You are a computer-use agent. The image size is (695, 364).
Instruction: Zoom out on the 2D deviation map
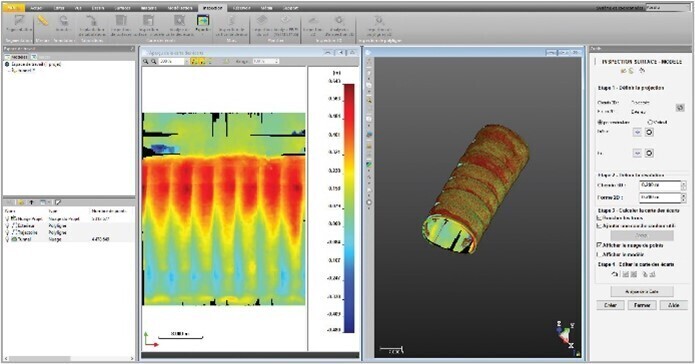pyautogui.click(x=153, y=62)
